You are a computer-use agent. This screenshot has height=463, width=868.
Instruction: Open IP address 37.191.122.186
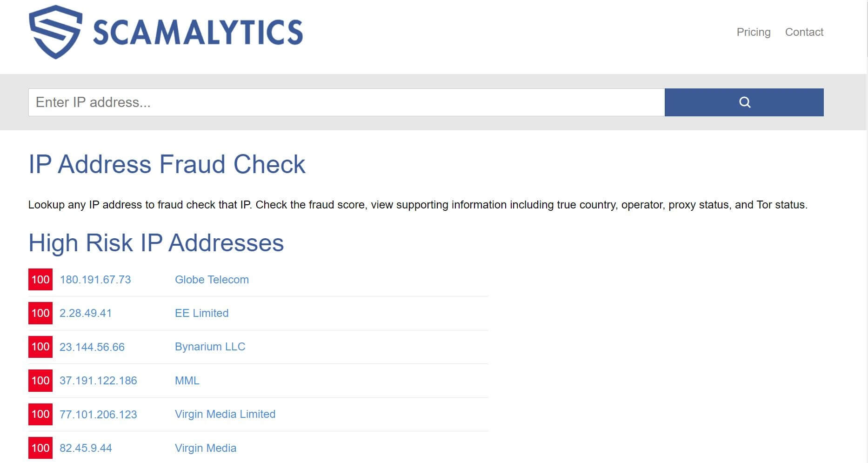[x=98, y=381]
